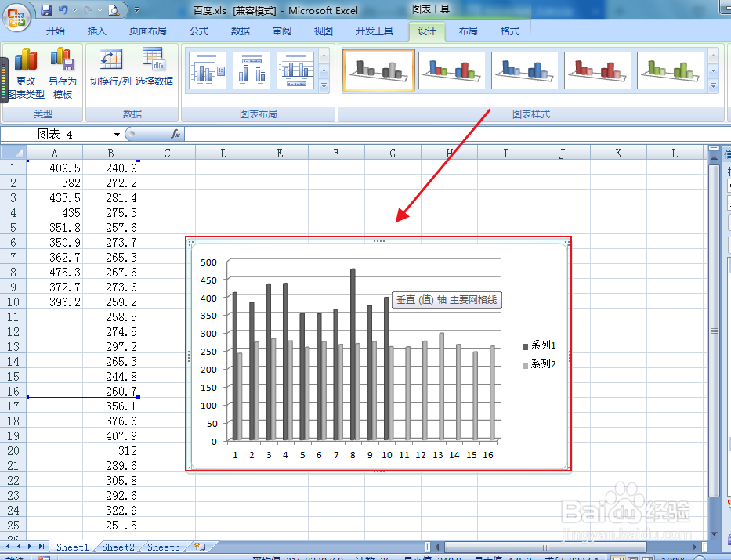
Task: Choose the second chart layout thumbnail
Action: pyautogui.click(x=252, y=70)
